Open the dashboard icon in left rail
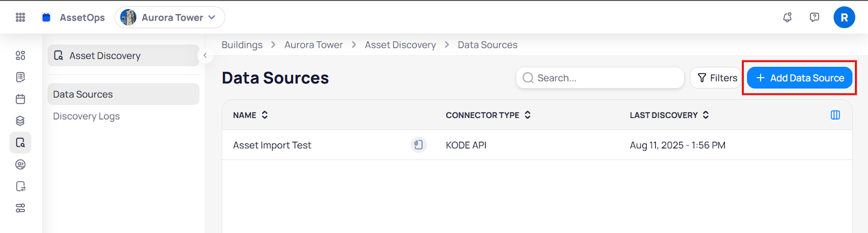 [21, 55]
